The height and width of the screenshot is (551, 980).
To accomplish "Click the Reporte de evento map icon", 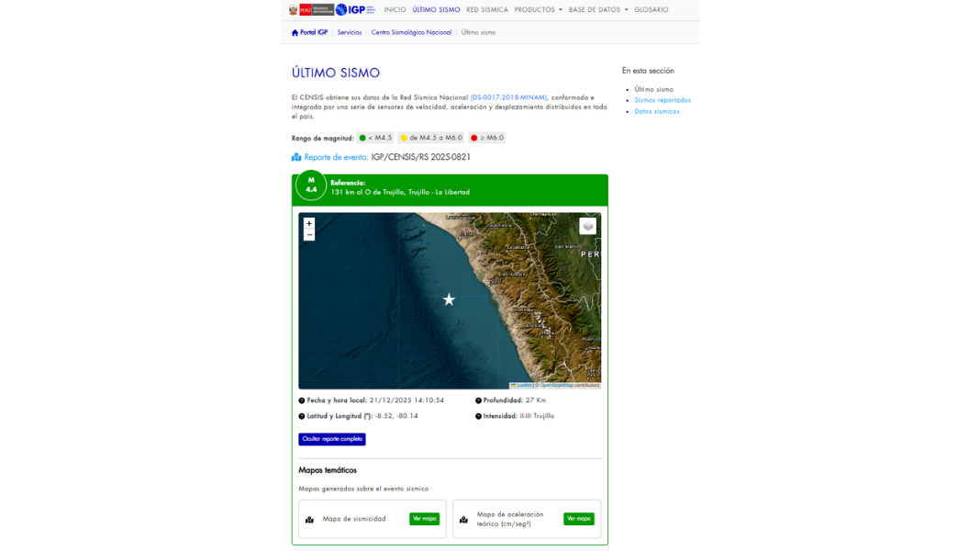I will click(x=296, y=157).
